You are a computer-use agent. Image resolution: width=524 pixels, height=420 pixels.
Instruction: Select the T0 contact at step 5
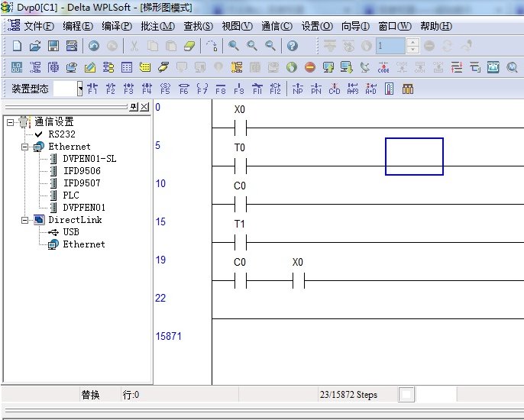click(x=241, y=166)
